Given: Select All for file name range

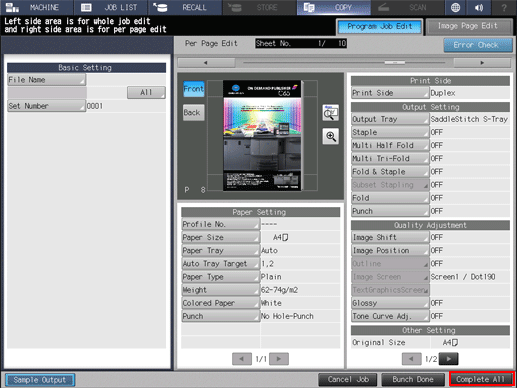Looking at the screenshot, I should tap(146, 92).
